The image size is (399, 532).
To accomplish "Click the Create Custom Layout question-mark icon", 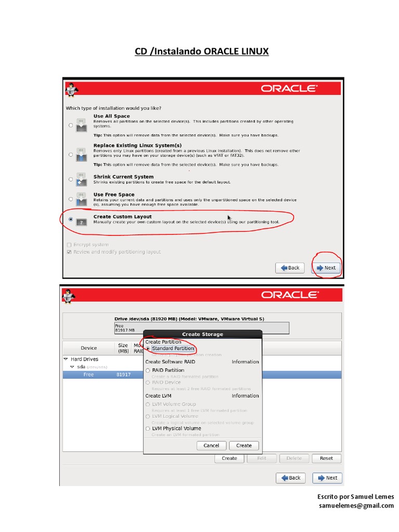I will point(82,222).
